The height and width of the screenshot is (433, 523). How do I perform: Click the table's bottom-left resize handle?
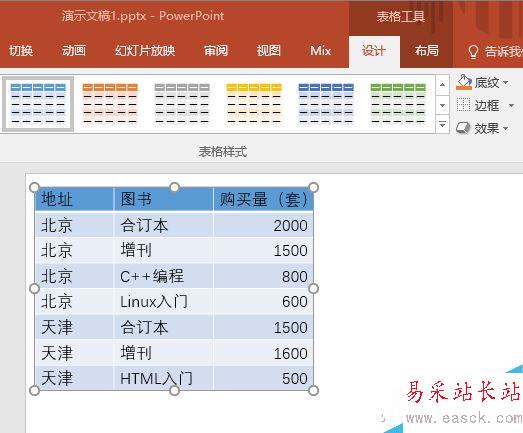pos(35,390)
